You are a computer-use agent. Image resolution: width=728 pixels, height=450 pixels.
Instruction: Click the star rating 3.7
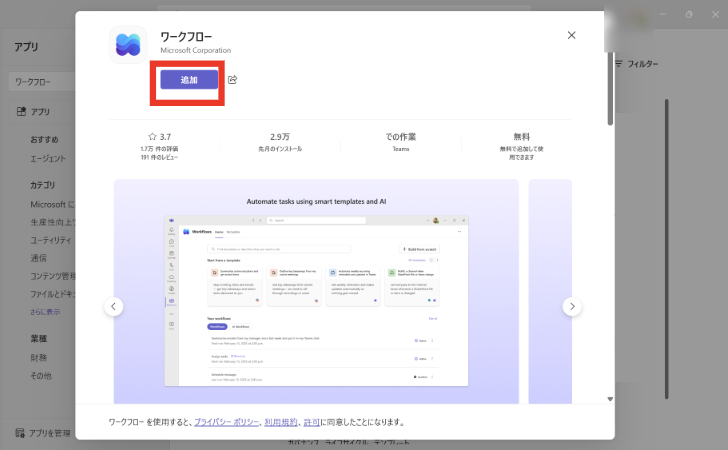pyautogui.click(x=160, y=137)
